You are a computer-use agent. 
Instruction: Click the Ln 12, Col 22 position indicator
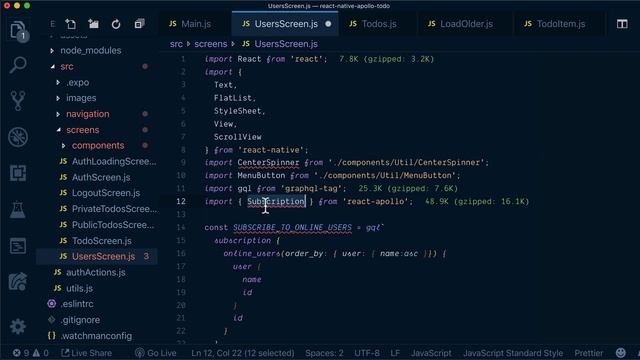[243, 353]
